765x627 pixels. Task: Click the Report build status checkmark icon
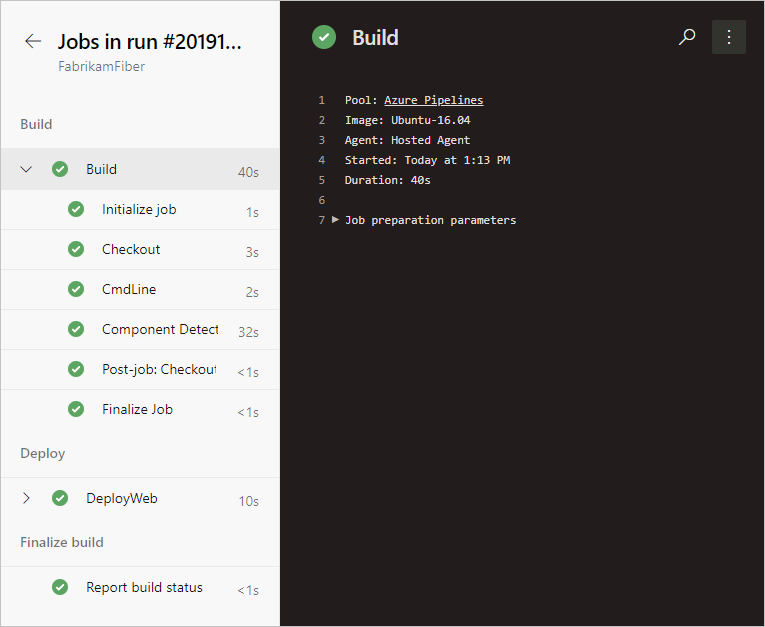pos(60,588)
